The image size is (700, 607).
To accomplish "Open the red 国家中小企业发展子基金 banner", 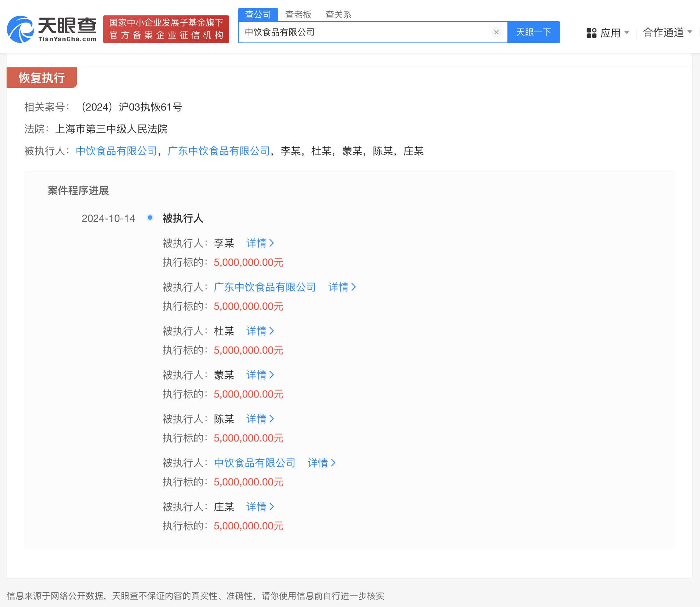I will point(166,29).
